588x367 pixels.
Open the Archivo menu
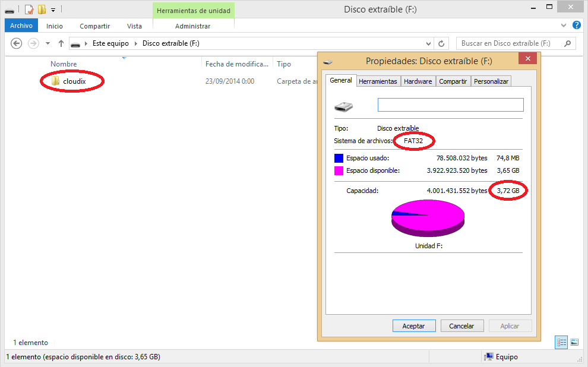[x=21, y=26]
